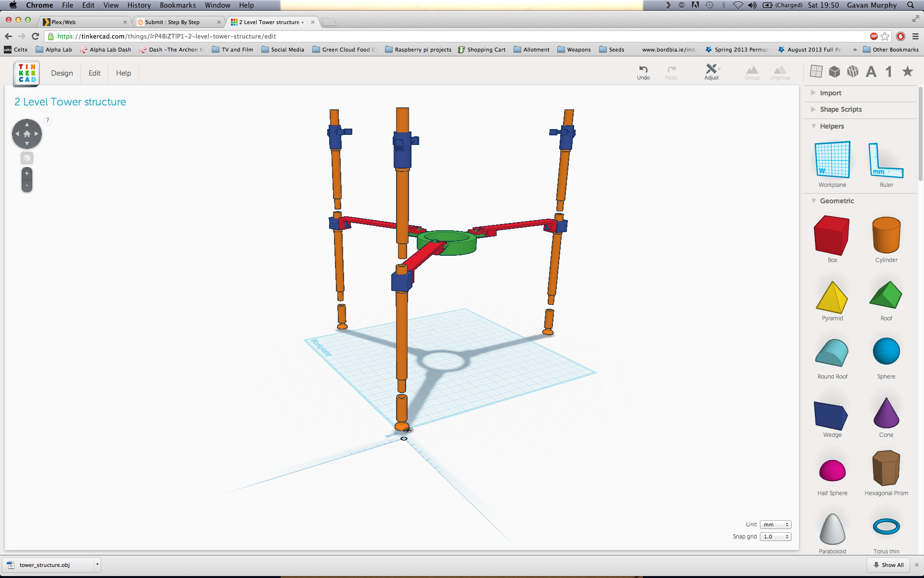Click Show All downloads button
Viewport: 924px width, 578px height.
click(x=889, y=565)
